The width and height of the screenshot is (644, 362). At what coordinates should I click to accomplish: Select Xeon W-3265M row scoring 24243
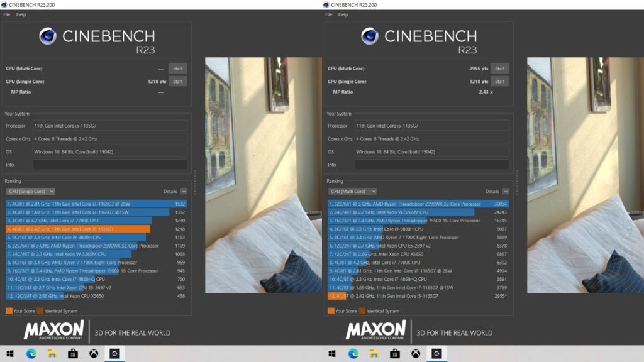[x=418, y=212]
